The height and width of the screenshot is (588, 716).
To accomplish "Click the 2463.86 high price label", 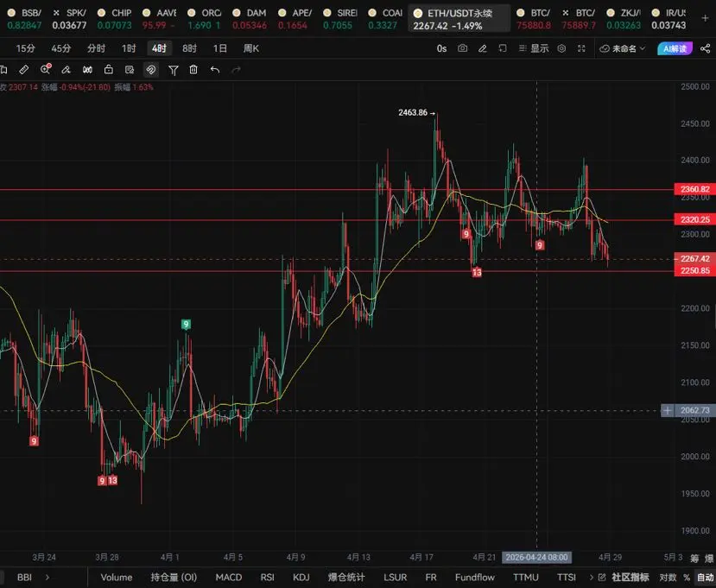I will pos(413,112).
